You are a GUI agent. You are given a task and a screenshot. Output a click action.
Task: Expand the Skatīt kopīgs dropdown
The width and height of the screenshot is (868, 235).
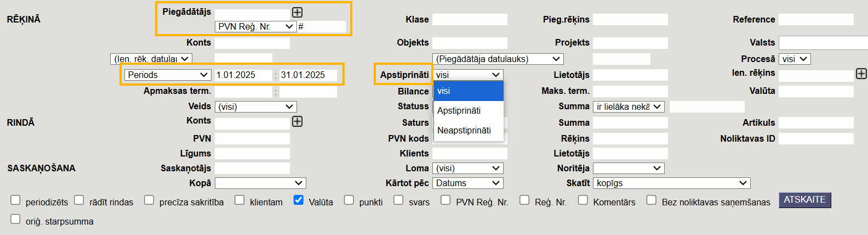tap(671, 183)
